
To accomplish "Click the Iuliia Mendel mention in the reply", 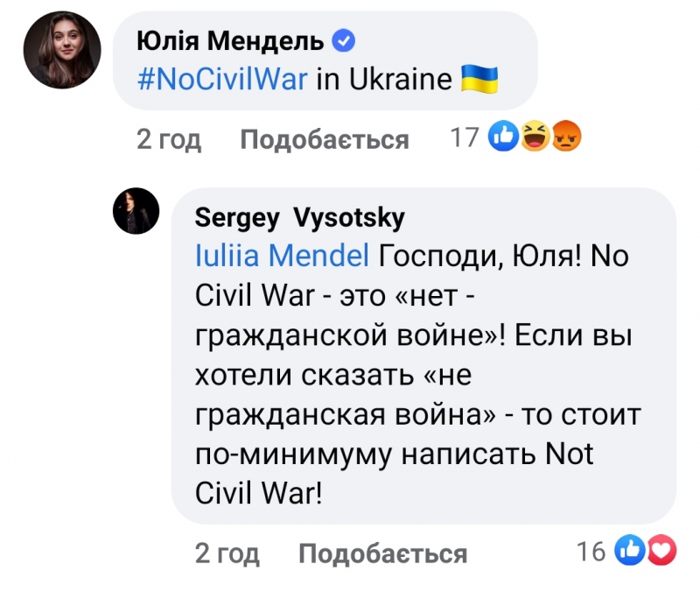I will click(x=282, y=257).
